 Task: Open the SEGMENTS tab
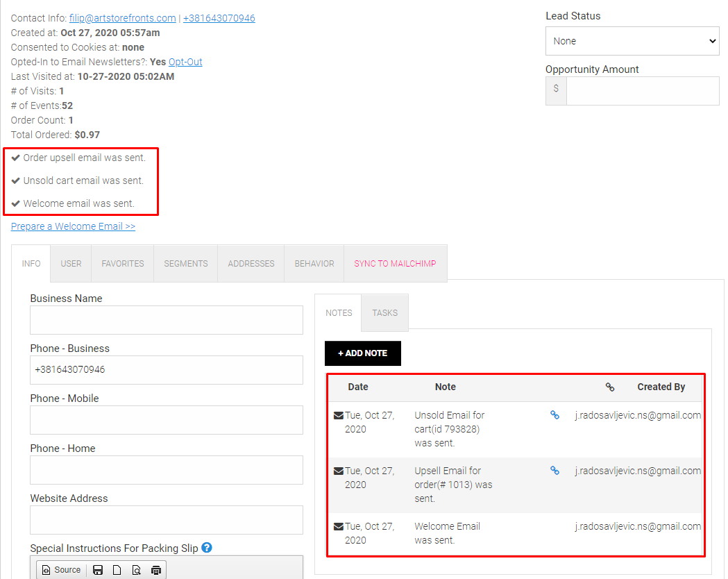point(186,263)
